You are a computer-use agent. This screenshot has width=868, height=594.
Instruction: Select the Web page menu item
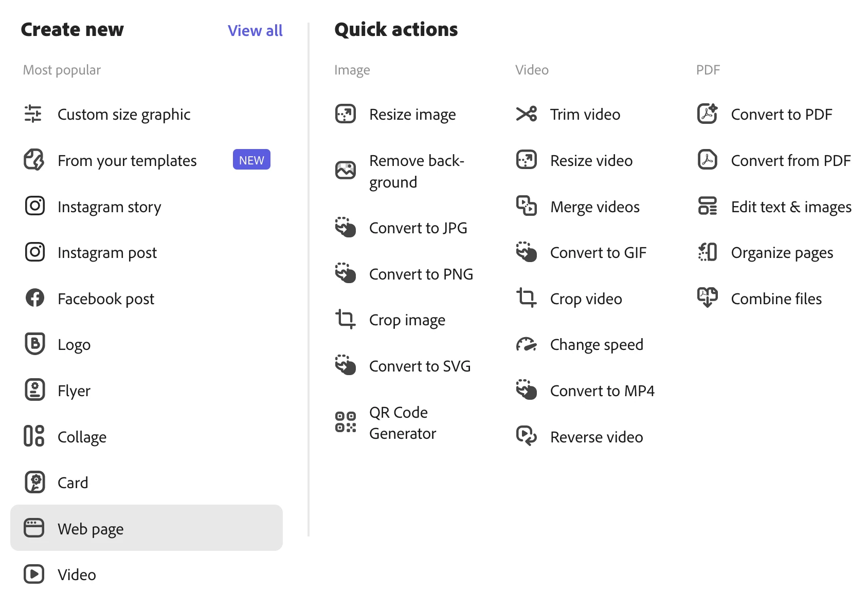[146, 528]
